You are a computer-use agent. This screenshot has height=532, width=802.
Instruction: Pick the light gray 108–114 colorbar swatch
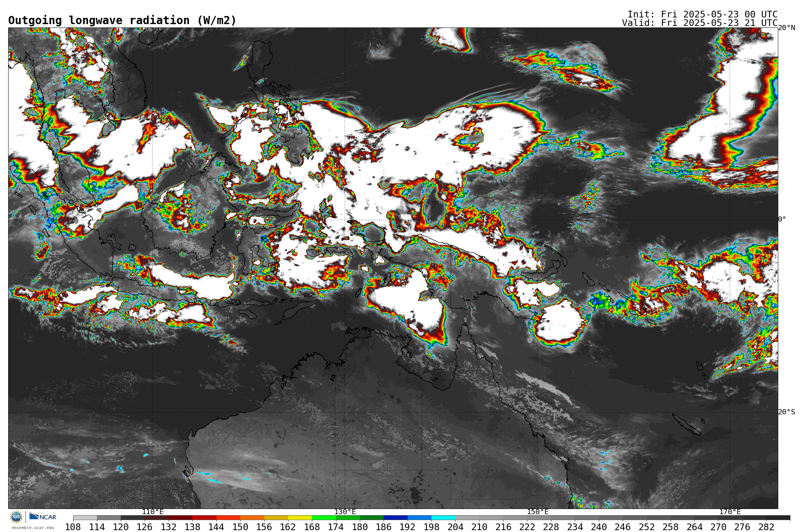[x=85, y=518]
